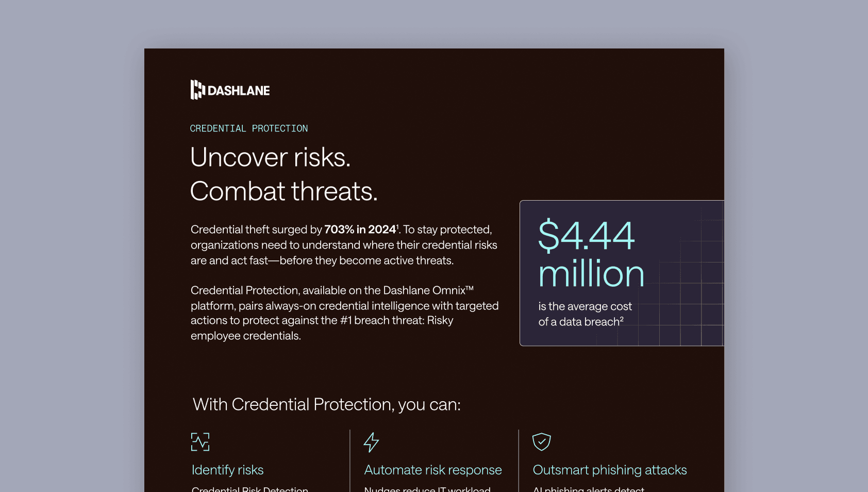The height and width of the screenshot is (492, 868).
Task: Click the bold '703% in 2024' text
Action: [x=360, y=229]
